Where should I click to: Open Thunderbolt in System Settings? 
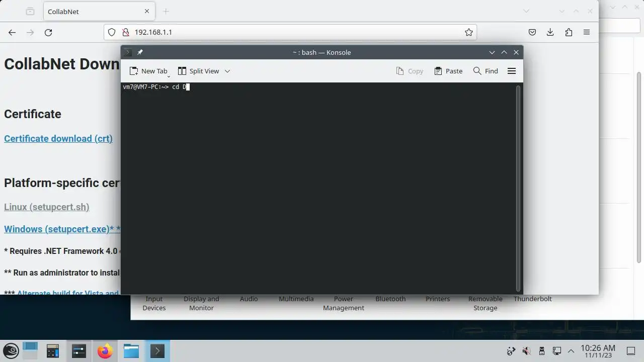click(x=533, y=299)
